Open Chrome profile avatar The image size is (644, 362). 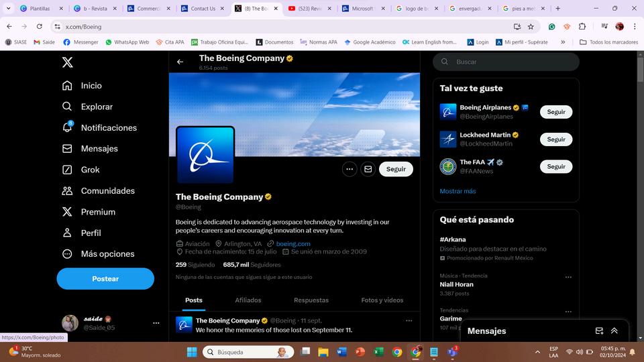[620, 27]
